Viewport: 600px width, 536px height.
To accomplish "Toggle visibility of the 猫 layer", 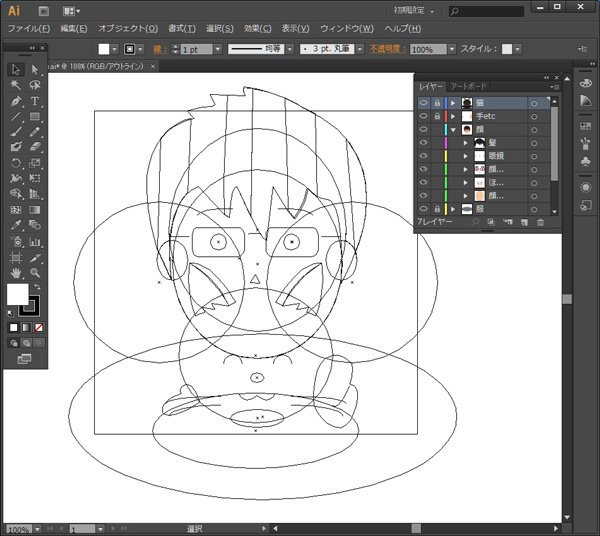I will click(x=424, y=103).
